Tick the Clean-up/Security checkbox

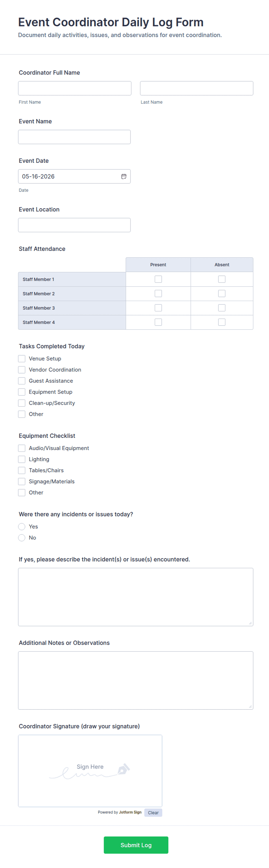22,403
